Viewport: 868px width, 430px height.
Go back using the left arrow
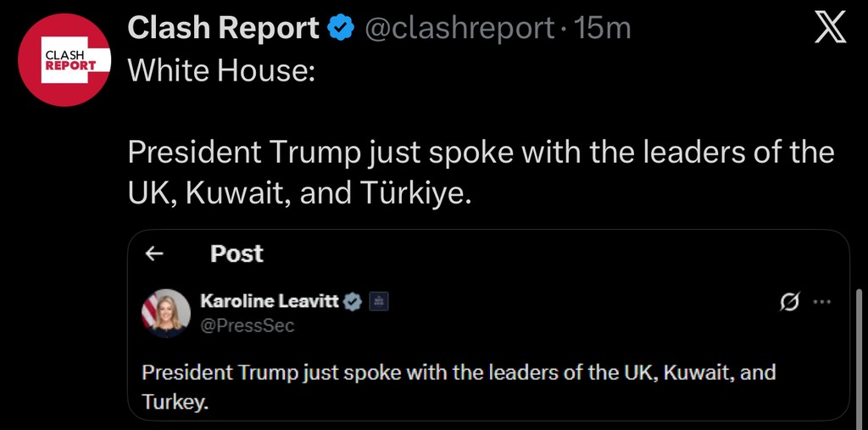[x=154, y=254]
